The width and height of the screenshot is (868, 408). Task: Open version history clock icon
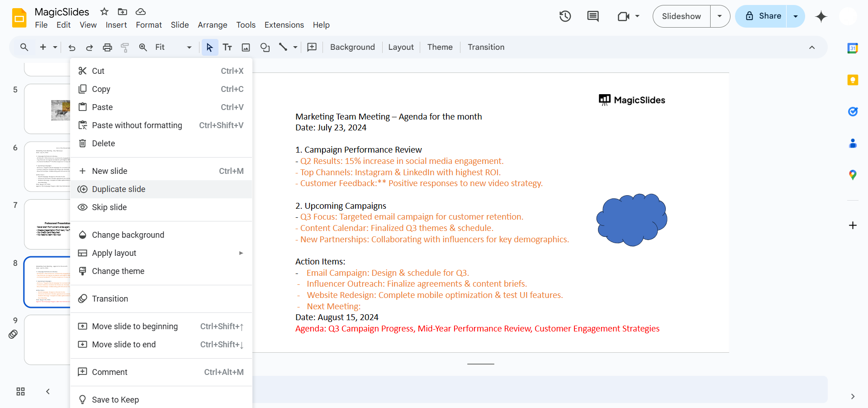[x=565, y=16]
